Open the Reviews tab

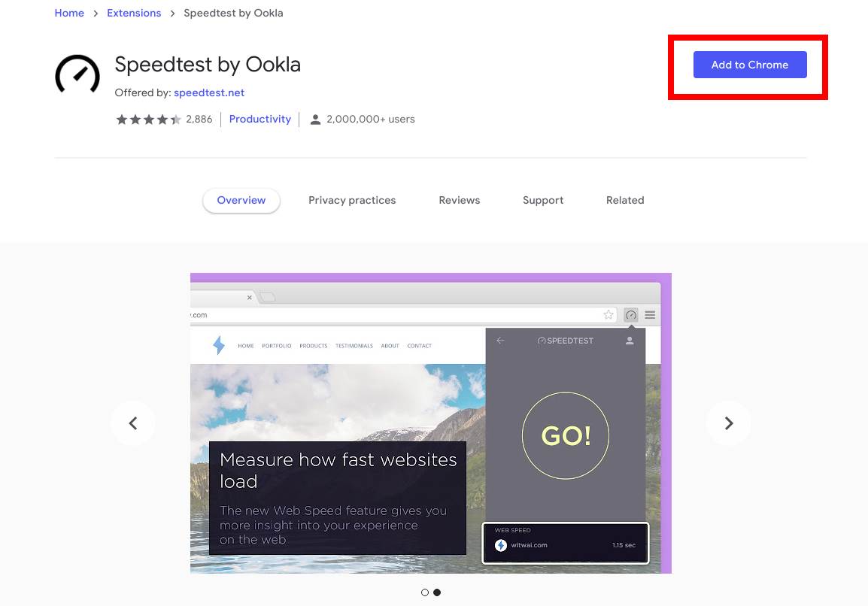tap(459, 200)
